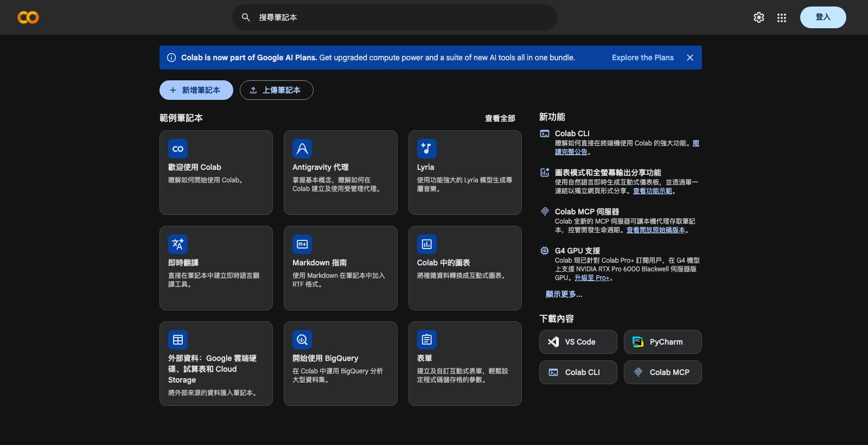
Task: Open the Antigravity 代理 card title
Action: click(321, 167)
